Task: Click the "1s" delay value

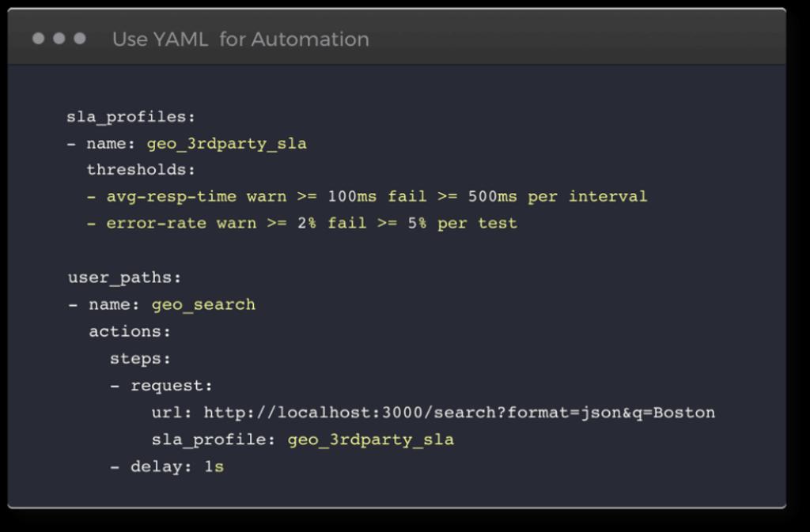Action: 214,466
